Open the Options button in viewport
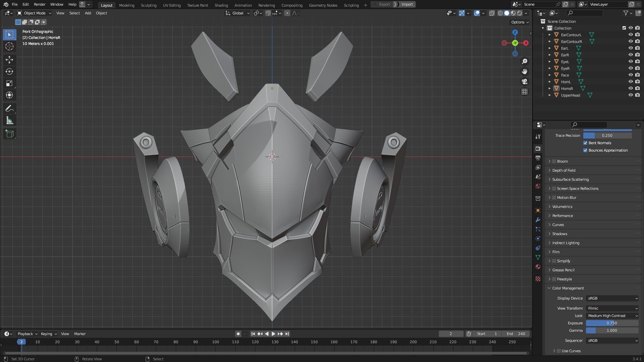Image resolution: width=644 pixels, height=362 pixels. pyautogui.click(x=519, y=22)
